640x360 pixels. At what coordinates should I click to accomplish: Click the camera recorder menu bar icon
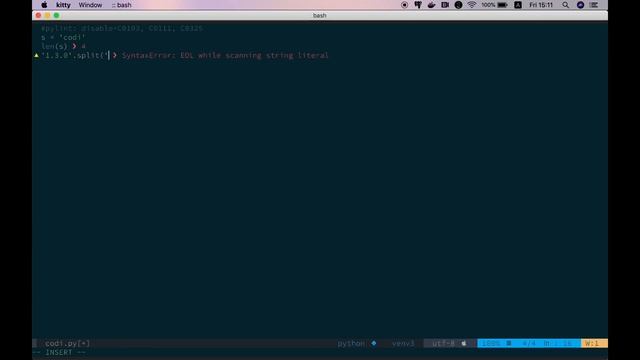445,5
